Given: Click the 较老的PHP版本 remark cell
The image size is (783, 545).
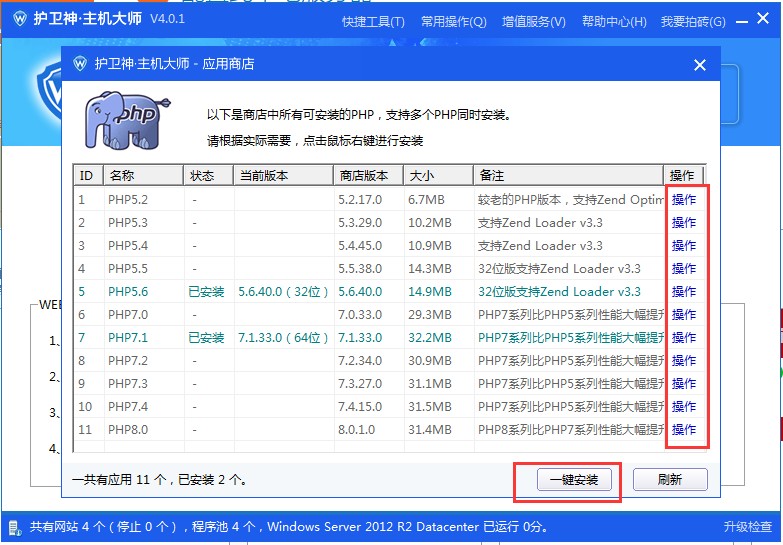Looking at the screenshot, I should (x=571, y=200).
